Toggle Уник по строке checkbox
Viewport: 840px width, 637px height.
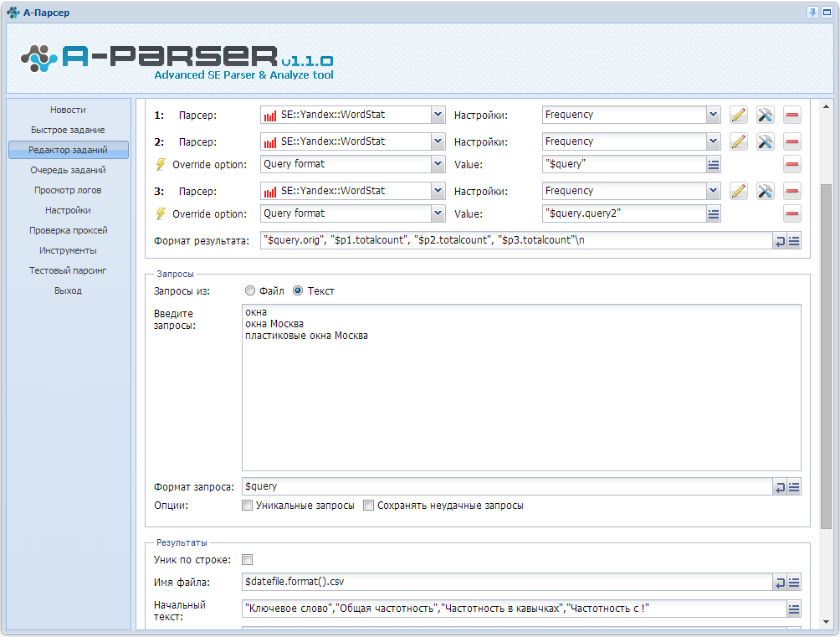click(x=247, y=560)
